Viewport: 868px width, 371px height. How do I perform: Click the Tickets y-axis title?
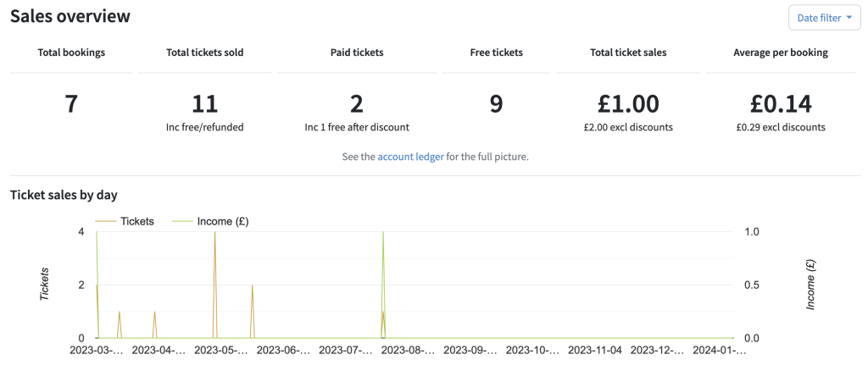[x=45, y=285]
